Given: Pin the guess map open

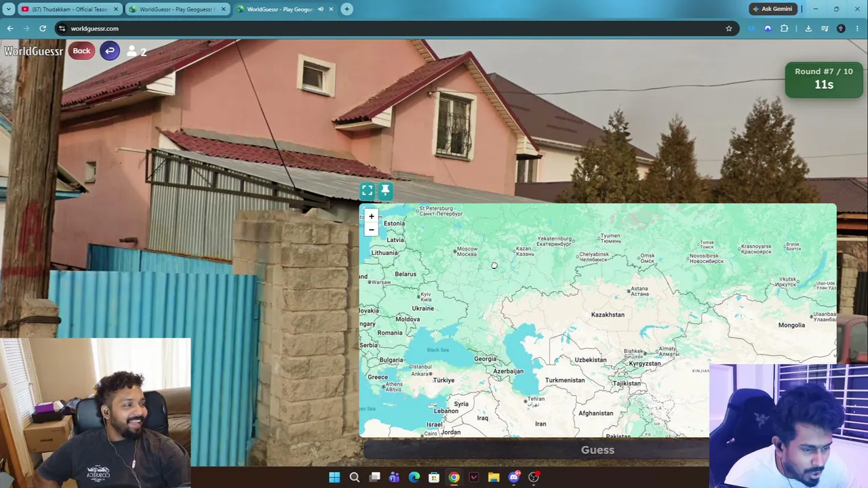Looking at the screenshot, I should pyautogui.click(x=385, y=191).
